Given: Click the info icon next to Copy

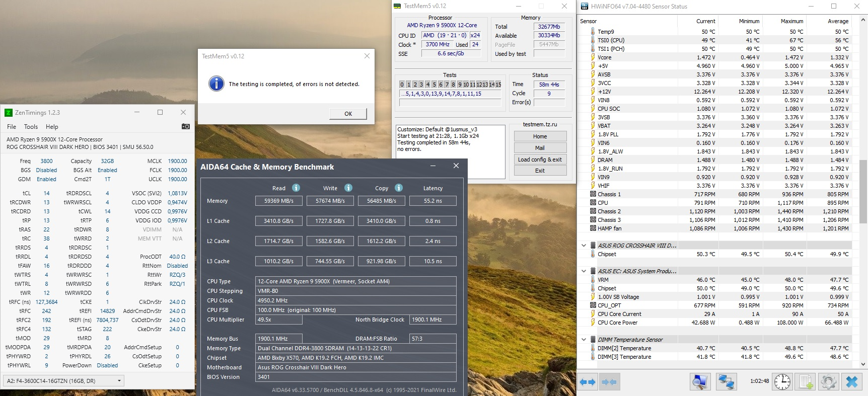Looking at the screenshot, I should (399, 188).
